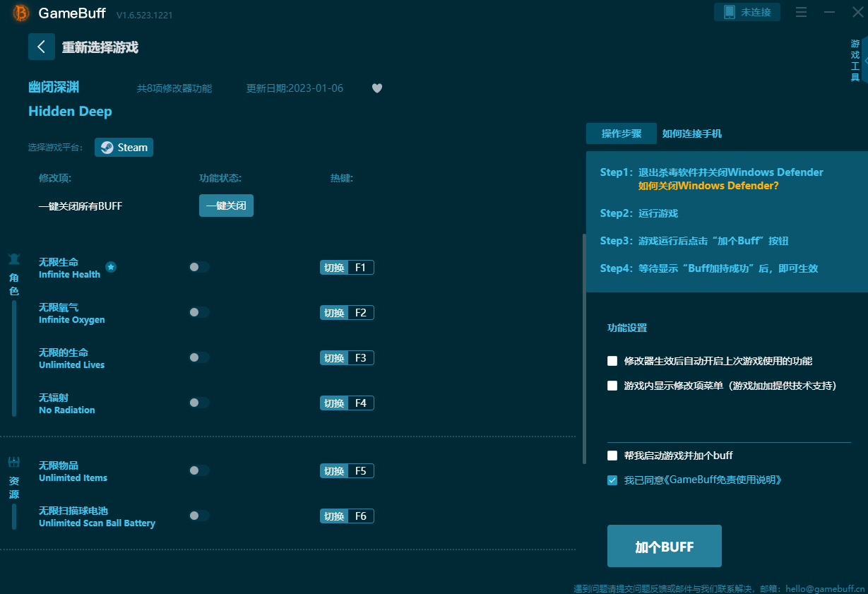Uncheck 我已同意 GameBuff免责使用说明 checkbox
Image resolution: width=868 pixels, height=594 pixels.
[612, 480]
